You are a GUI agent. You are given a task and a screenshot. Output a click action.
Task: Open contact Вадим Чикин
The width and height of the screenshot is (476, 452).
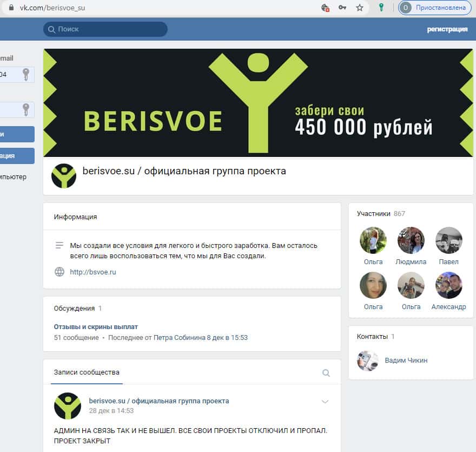(x=406, y=361)
